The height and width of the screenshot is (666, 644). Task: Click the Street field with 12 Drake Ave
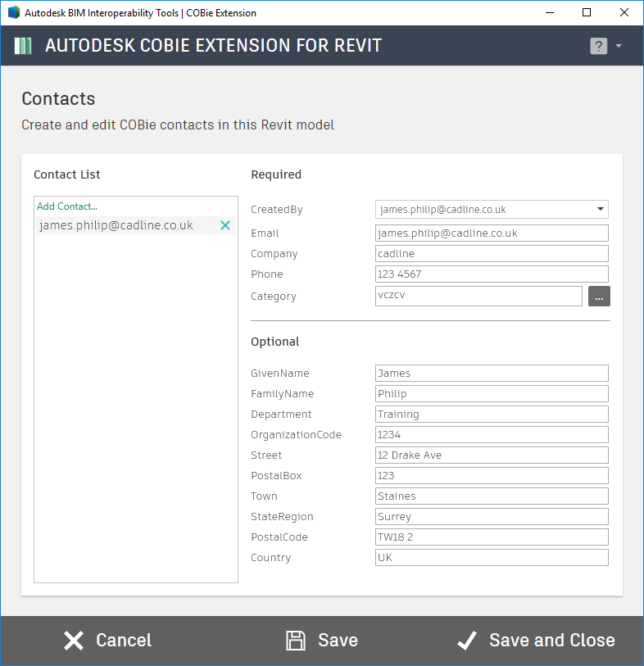tap(492, 455)
